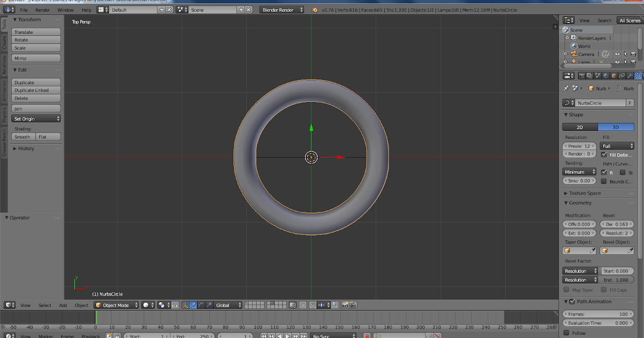Switch fill mode to 2D
644x338 pixels.
click(580, 127)
